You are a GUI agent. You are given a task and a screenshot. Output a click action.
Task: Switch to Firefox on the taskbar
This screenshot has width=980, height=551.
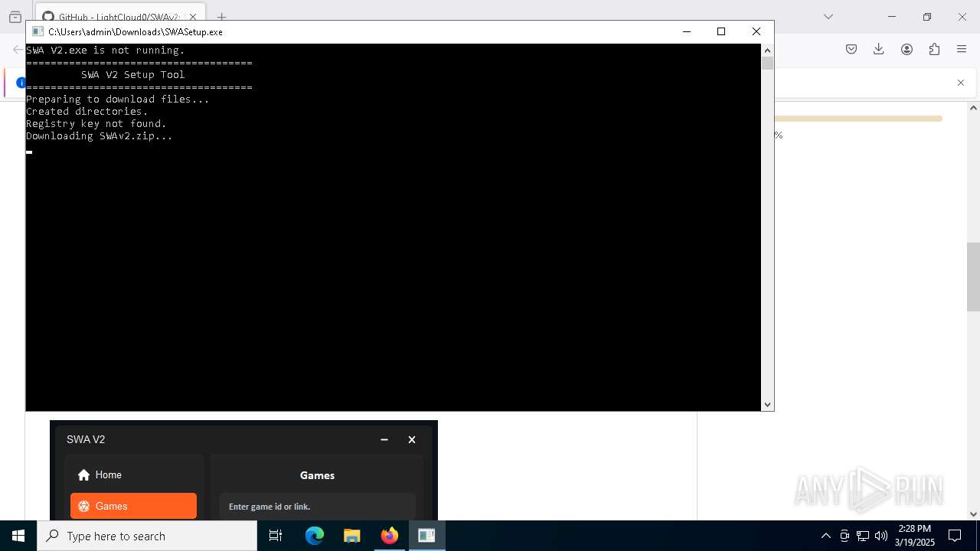pos(390,536)
